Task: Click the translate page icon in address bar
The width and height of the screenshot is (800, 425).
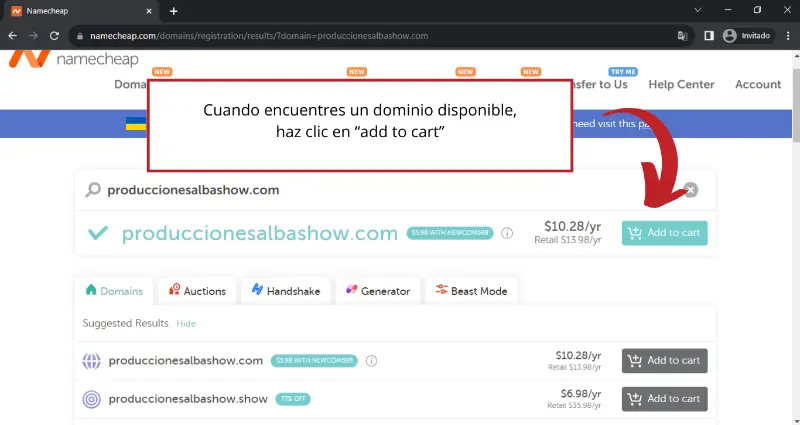Action: point(682,36)
